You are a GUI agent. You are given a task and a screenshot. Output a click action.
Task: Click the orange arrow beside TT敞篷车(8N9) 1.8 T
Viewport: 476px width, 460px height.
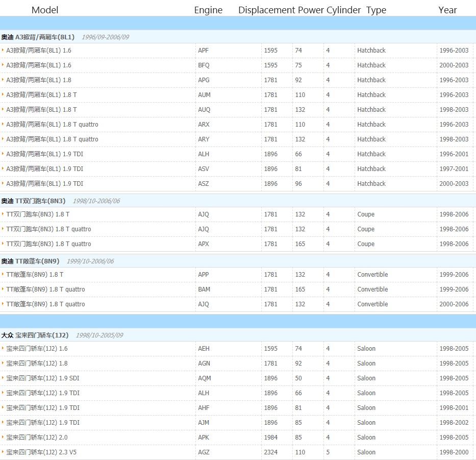pyautogui.click(x=3, y=274)
